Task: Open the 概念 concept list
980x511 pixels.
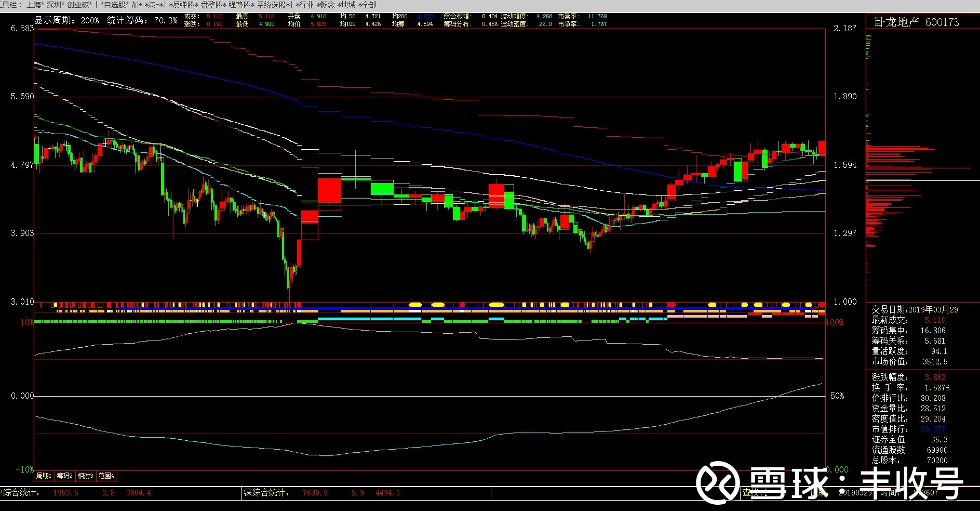Action: click(326, 5)
